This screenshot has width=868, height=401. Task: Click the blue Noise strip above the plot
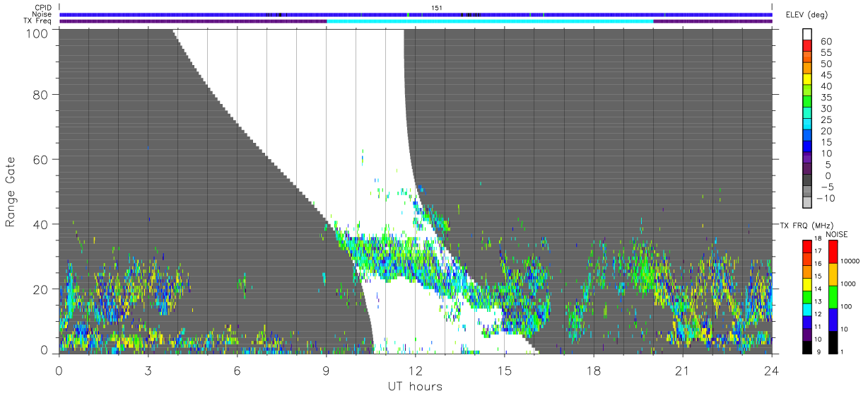[416, 14]
